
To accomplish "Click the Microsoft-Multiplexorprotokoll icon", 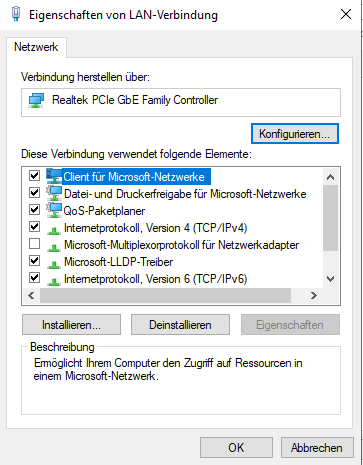I will (x=54, y=247).
